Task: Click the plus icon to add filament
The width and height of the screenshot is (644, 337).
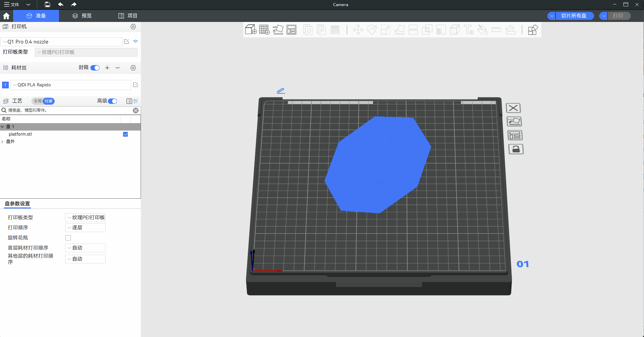Action: pyautogui.click(x=107, y=68)
